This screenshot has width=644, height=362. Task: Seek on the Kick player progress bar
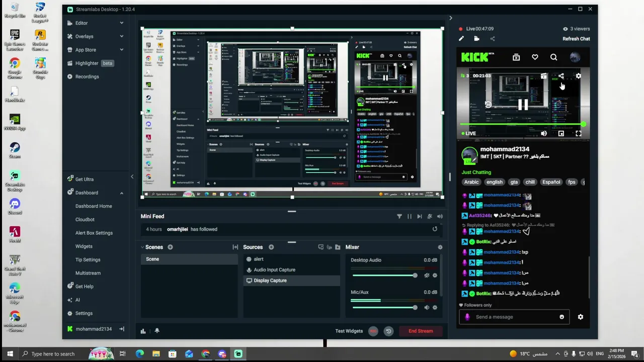[522, 124]
